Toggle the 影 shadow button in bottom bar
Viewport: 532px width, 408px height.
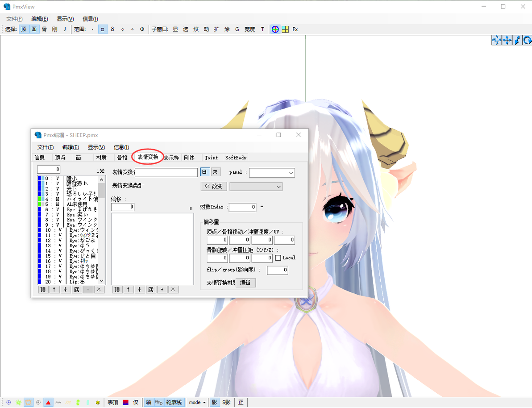214,403
